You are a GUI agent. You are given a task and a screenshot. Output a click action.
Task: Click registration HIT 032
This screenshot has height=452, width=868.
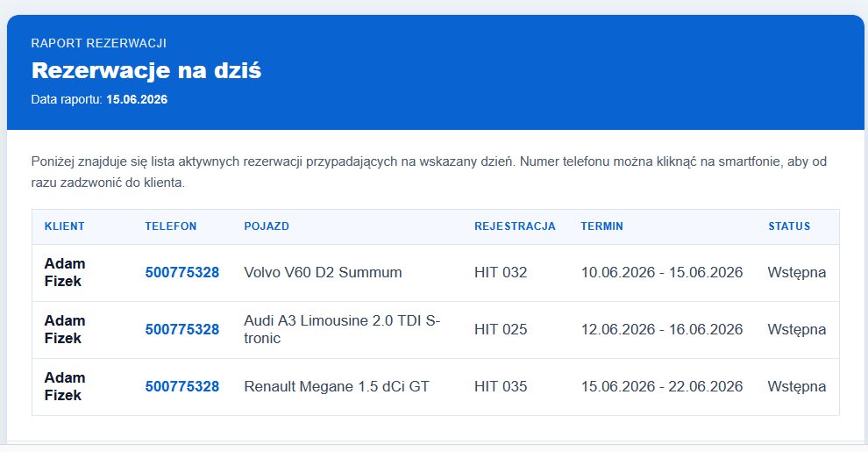[x=501, y=273]
